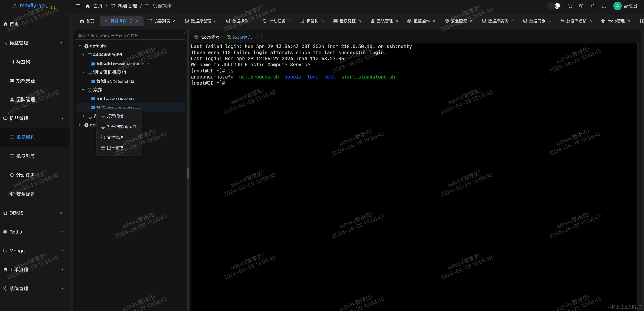Collapse the default/ root tree node
The height and width of the screenshot is (311, 644).
click(x=80, y=46)
